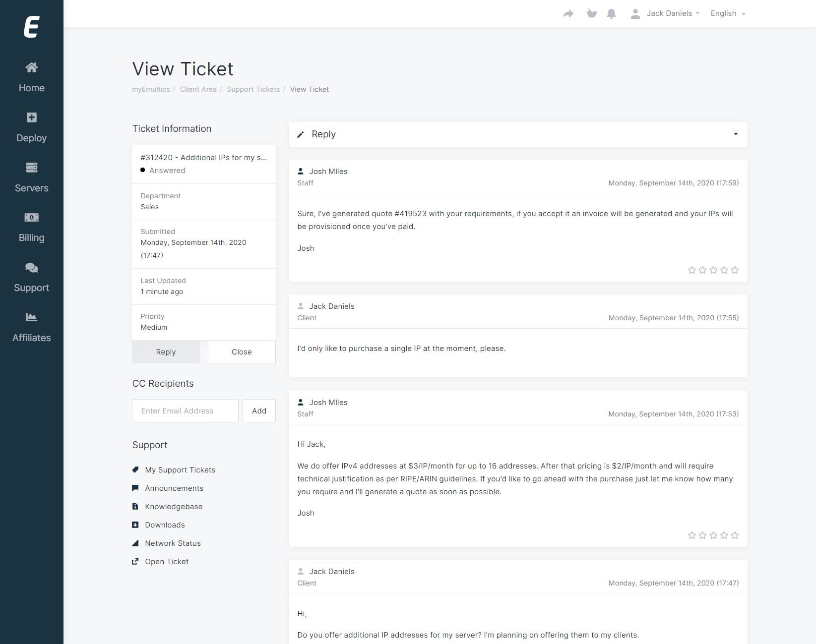Rate Josh's 17:53 reply one star
The height and width of the screenshot is (644, 816).
pos(691,535)
